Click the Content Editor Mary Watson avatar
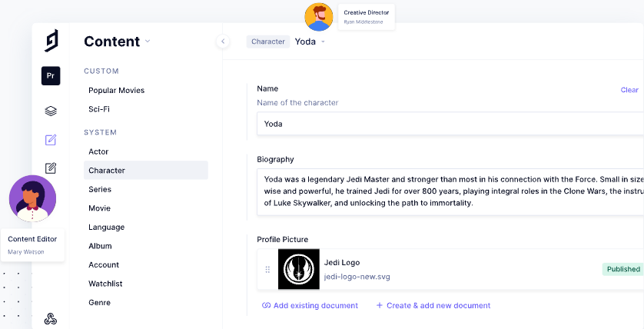 (x=32, y=198)
